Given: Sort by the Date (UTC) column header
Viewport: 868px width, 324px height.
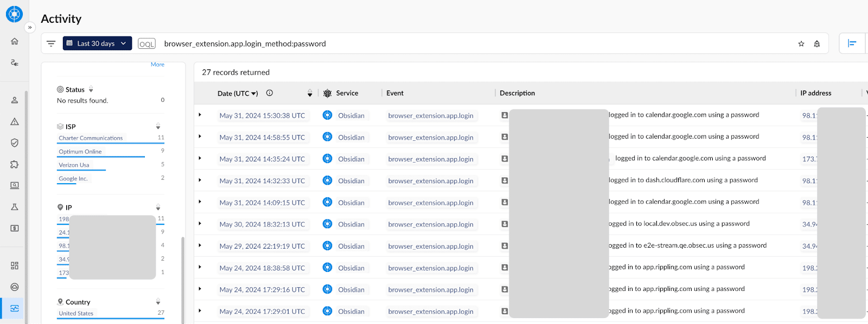Looking at the screenshot, I should [238, 93].
